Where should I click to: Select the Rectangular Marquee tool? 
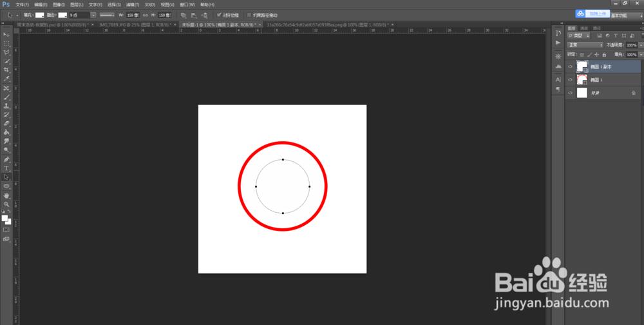pyautogui.click(x=6, y=43)
